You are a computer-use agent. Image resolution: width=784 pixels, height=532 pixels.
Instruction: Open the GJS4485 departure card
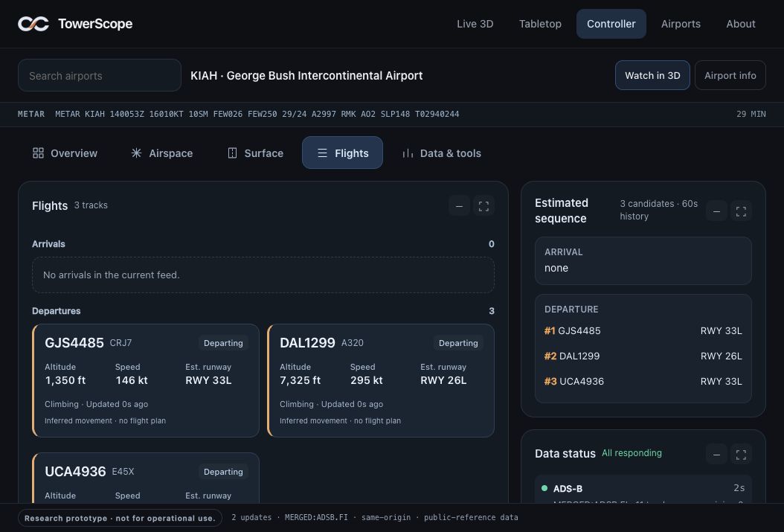[146, 380]
